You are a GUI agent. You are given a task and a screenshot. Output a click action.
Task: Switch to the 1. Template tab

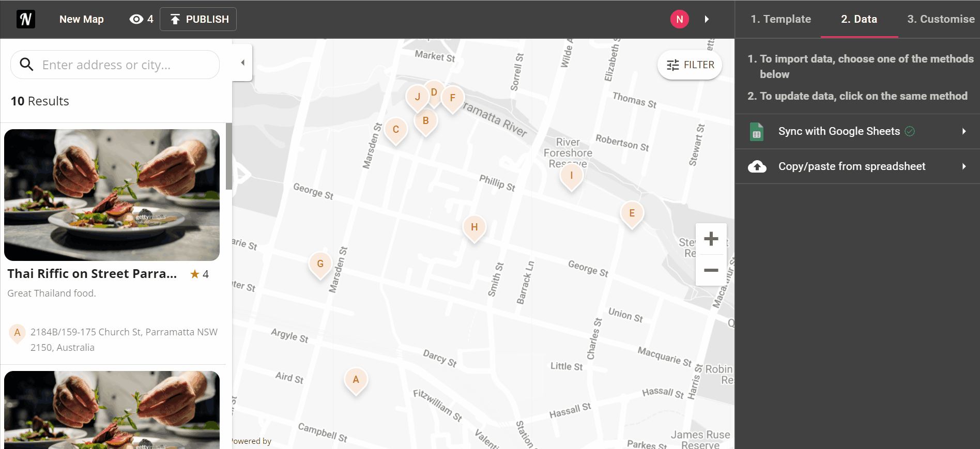click(780, 19)
